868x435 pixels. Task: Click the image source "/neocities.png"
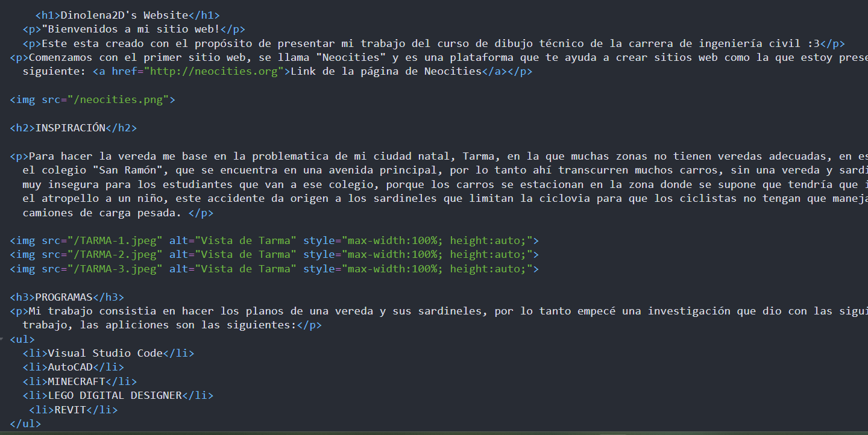[118, 99]
